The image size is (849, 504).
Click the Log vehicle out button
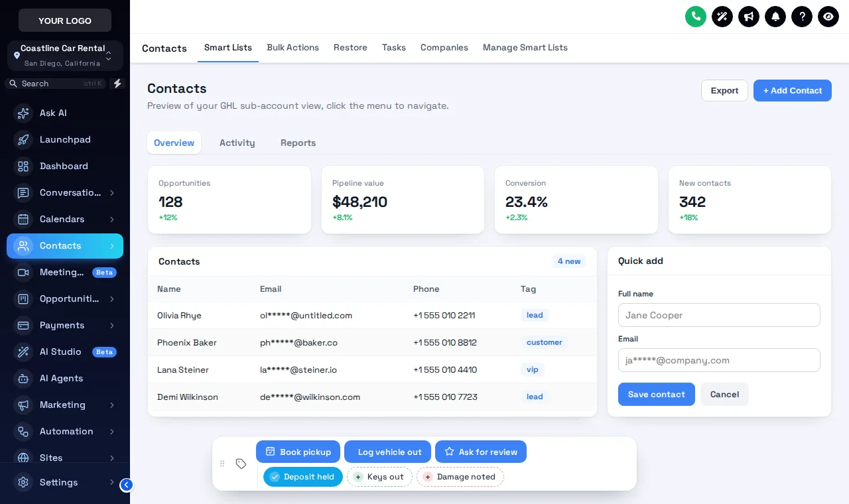point(387,452)
